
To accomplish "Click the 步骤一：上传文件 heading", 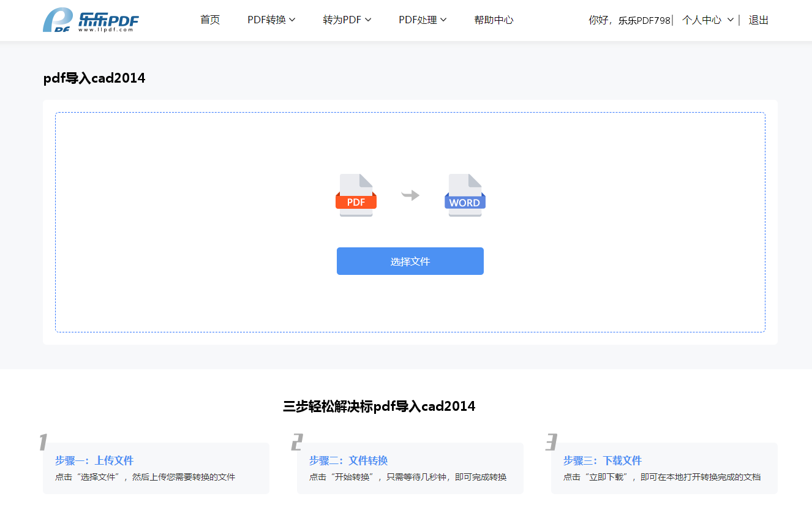I will coord(94,460).
